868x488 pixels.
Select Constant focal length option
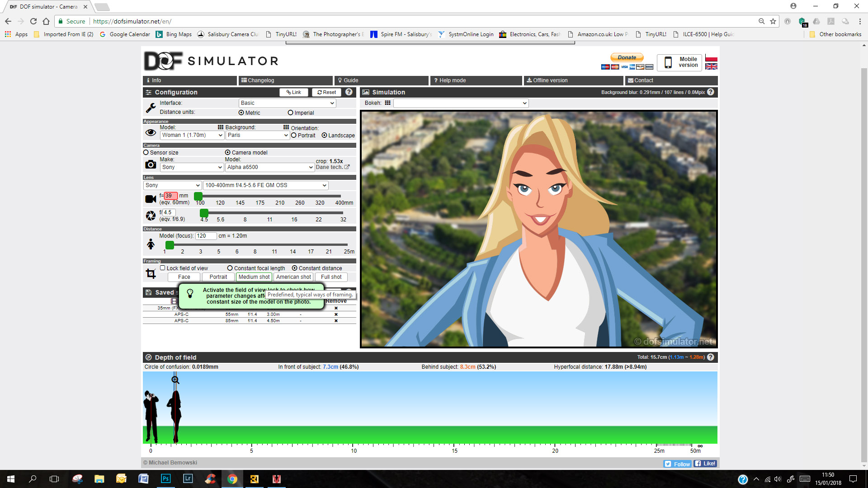click(x=230, y=268)
